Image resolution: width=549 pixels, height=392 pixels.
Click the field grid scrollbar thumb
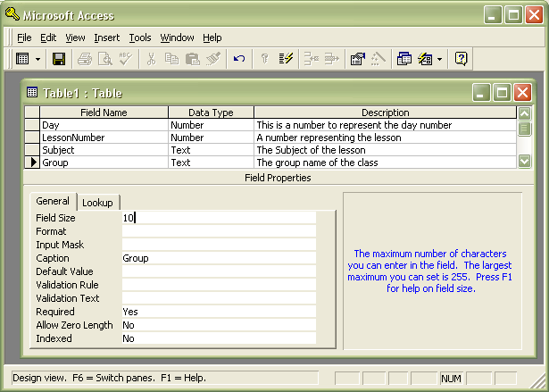[525, 129]
